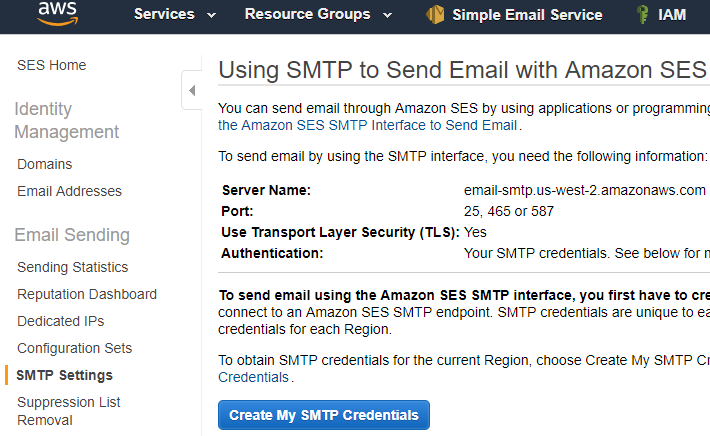Open the IAM shortcut
The width and height of the screenshot is (710, 436).
[x=672, y=15]
